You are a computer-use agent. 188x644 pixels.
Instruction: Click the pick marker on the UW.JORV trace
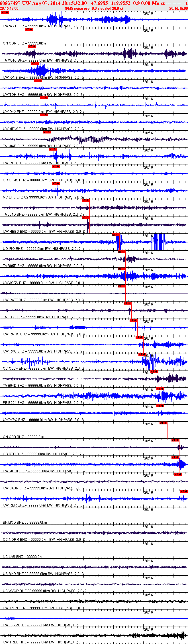point(122,269)
